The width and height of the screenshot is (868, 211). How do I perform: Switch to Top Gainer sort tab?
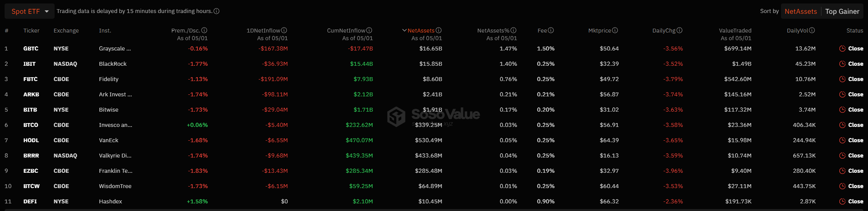842,11
